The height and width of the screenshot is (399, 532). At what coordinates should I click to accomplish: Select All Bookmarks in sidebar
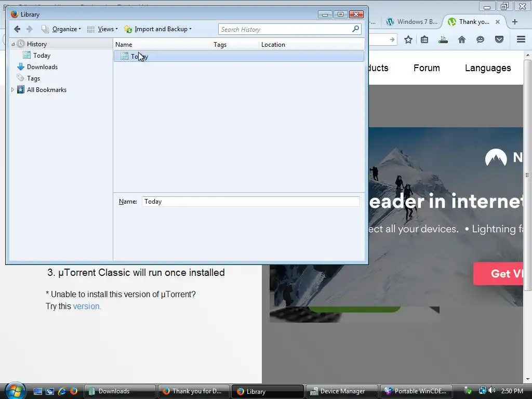(46, 90)
